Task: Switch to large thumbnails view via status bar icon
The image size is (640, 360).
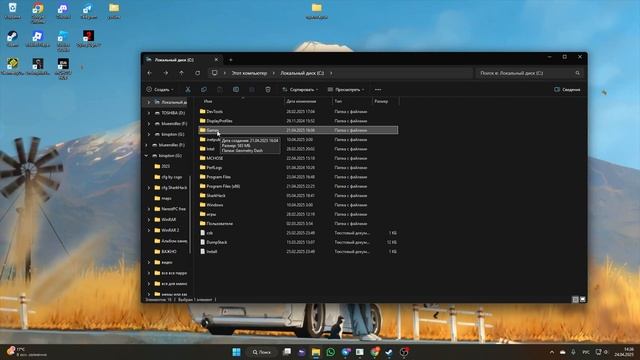Action: [582, 299]
